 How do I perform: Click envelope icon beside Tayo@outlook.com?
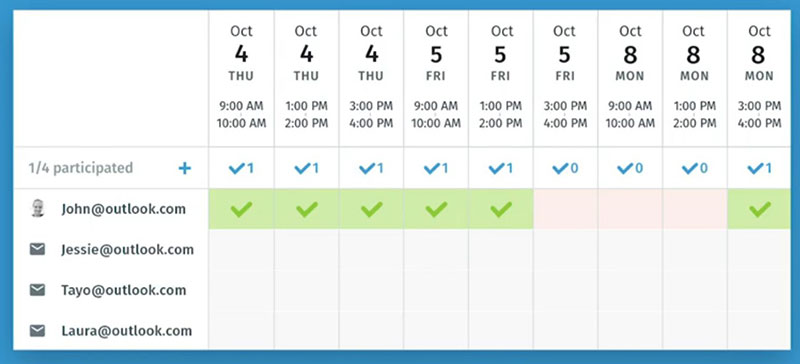click(37, 290)
